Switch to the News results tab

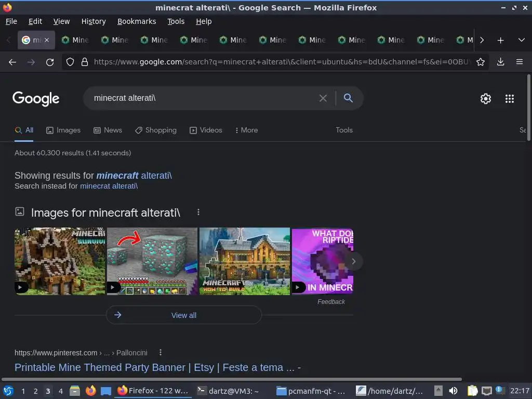[108, 130]
